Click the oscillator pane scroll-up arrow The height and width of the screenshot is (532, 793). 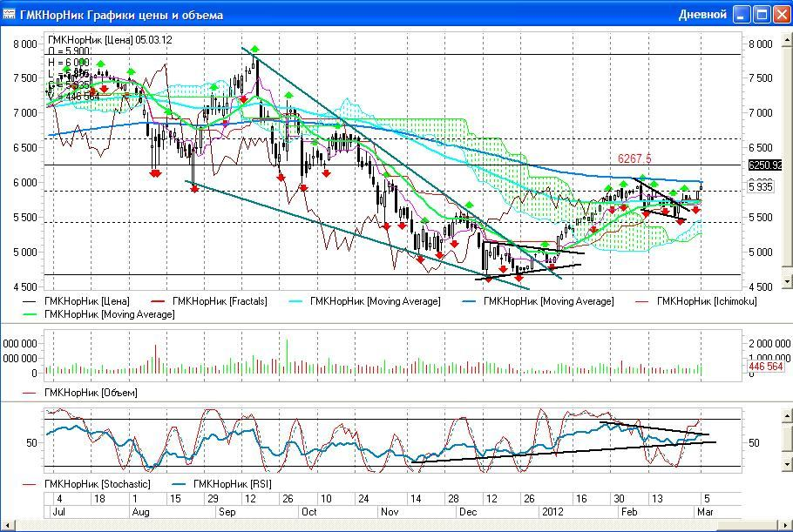(x=788, y=415)
